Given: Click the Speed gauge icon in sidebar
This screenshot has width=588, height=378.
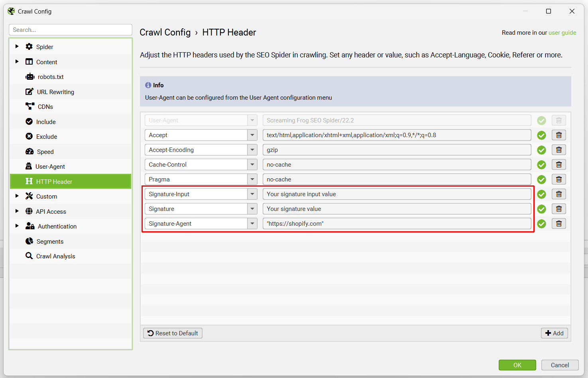Looking at the screenshot, I should coord(29,152).
